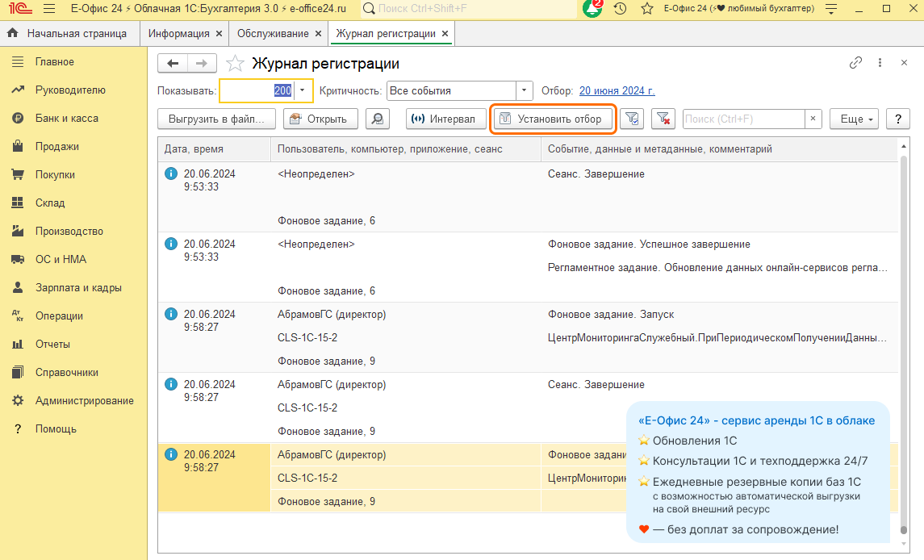
Task: Click the global search field Поиск Ctrl+Shift+F
Action: pos(469,9)
